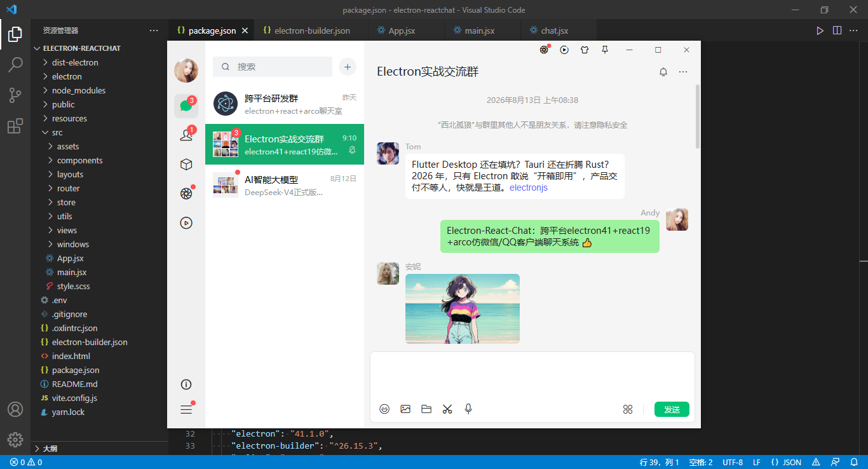Open the Explorer view in the activity bar
Image resolution: width=868 pixels, height=469 pixels.
[x=15, y=34]
